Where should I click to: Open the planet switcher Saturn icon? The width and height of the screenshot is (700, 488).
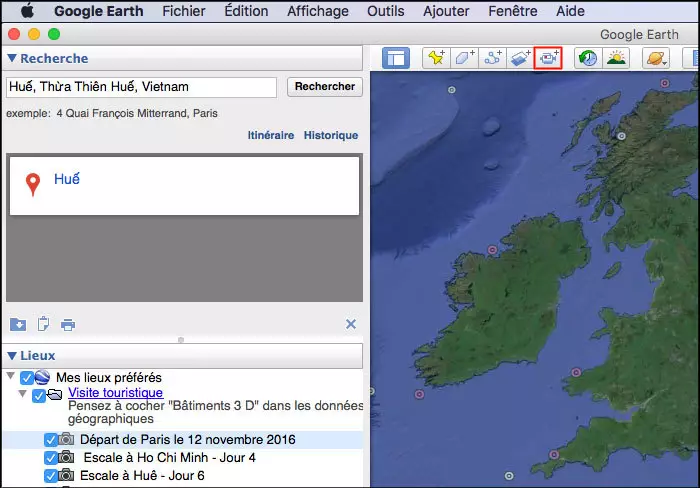656,58
